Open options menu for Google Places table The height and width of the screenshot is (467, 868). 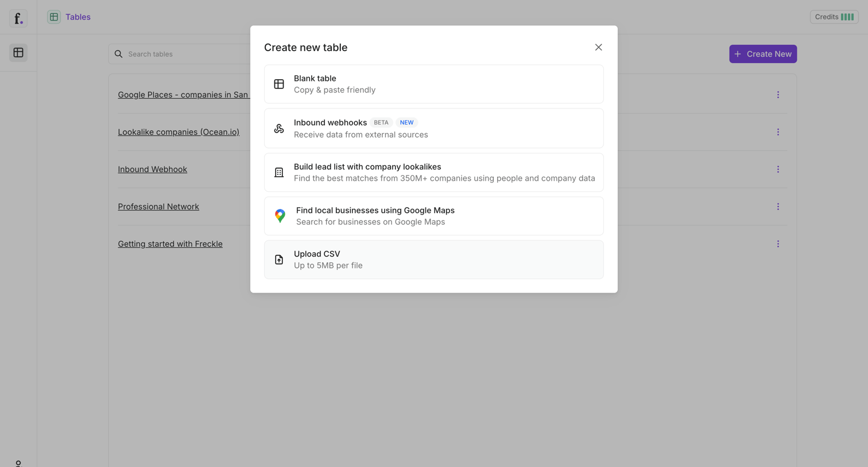[x=778, y=95]
